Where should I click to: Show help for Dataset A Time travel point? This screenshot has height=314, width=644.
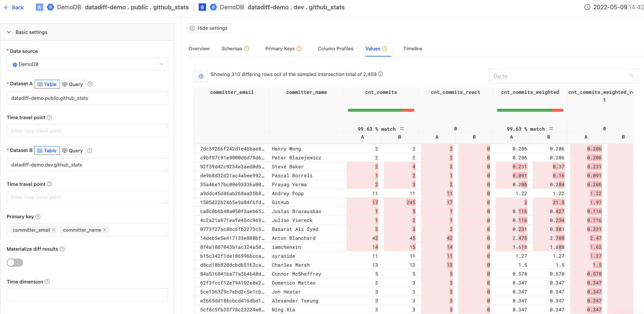50,118
